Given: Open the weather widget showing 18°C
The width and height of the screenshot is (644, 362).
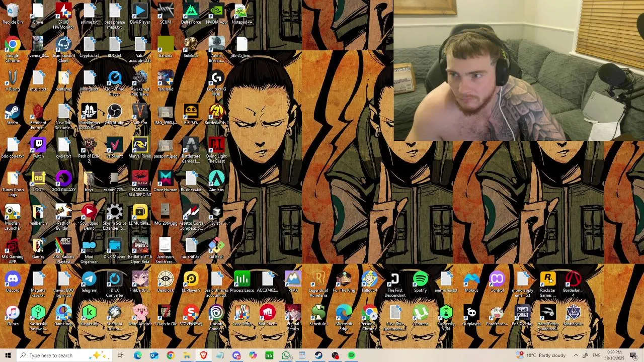Looking at the screenshot, I should click(x=541, y=355).
